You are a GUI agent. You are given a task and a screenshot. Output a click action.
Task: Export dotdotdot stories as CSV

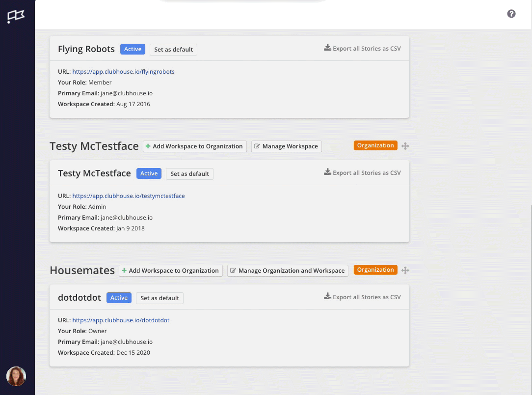pos(362,297)
